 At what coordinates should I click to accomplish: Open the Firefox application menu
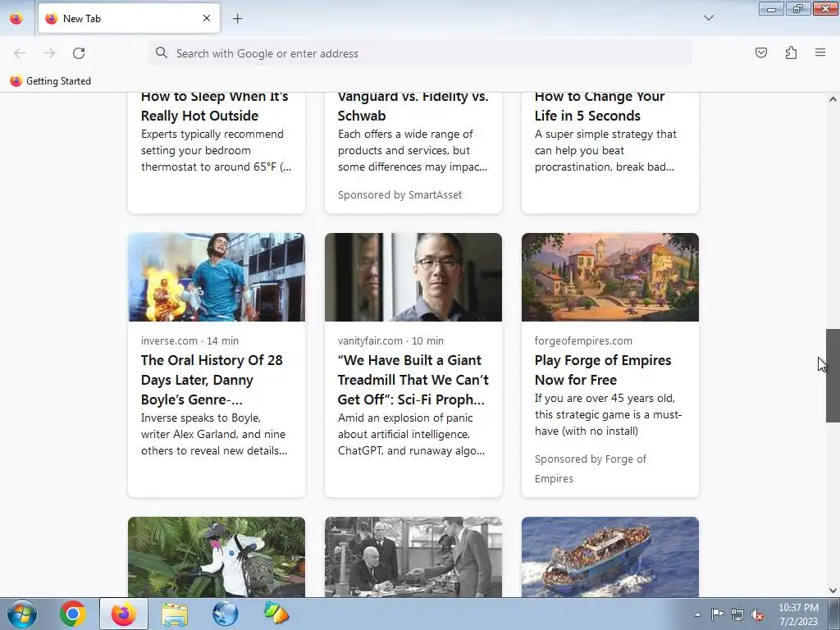pyautogui.click(x=820, y=52)
